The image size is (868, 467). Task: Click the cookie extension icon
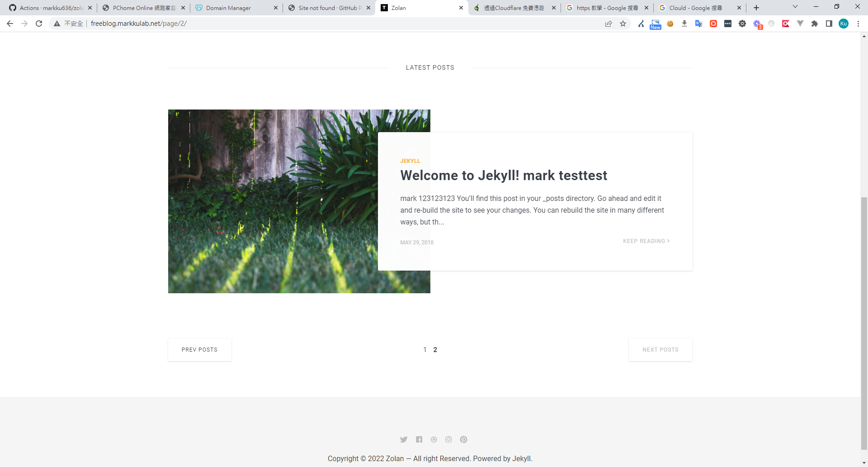click(x=670, y=24)
